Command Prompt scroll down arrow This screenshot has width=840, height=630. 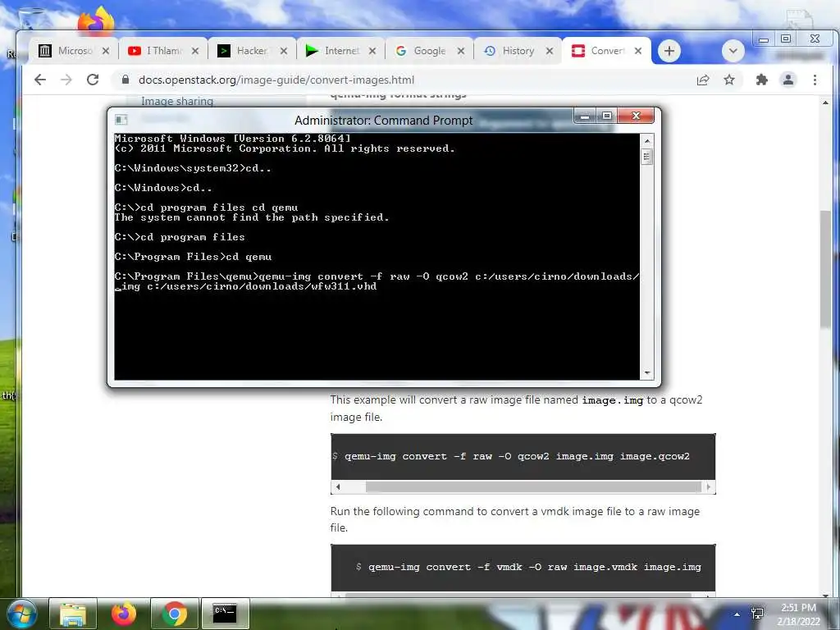(647, 373)
